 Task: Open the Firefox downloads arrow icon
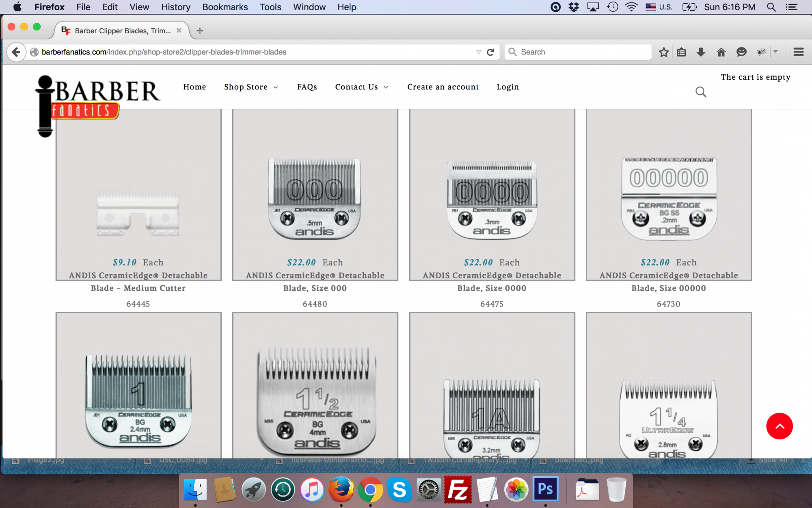[701, 52]
